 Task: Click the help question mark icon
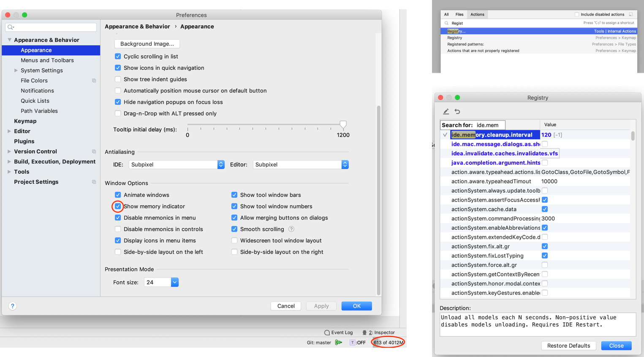(x=13, y=306)
